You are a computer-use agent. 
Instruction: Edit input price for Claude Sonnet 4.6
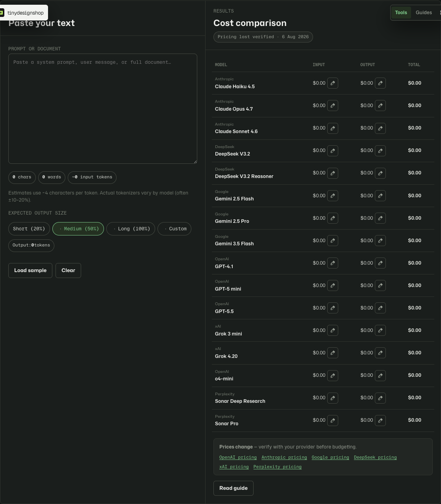pos(333,128)
